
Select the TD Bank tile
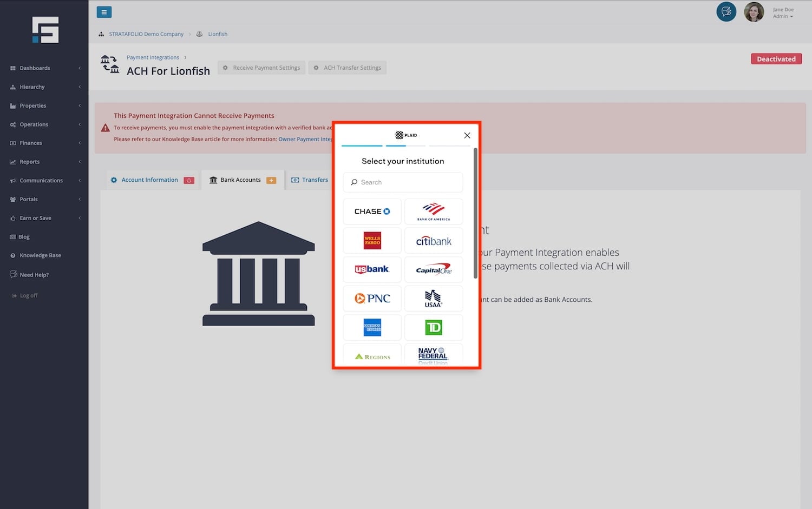(433, 327)
